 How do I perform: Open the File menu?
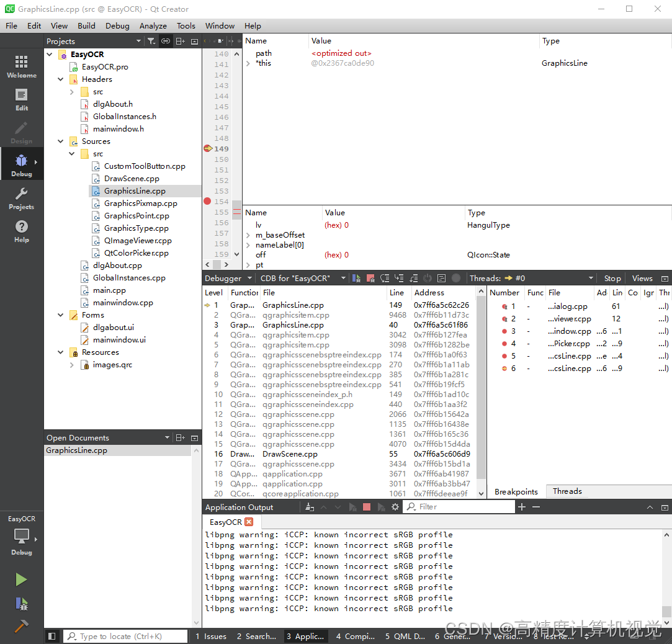pos(12,25)
